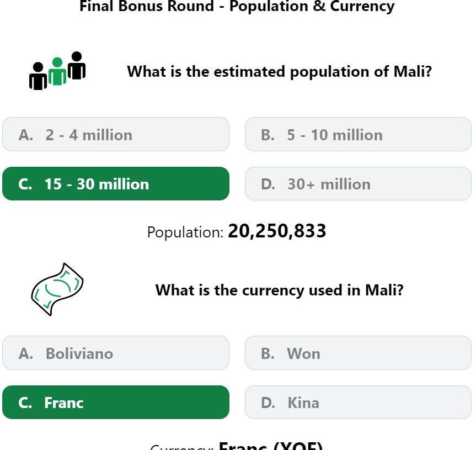The image size is (476, 450).
Task: Click the lowest black person figure
Action: pos(38,76)
